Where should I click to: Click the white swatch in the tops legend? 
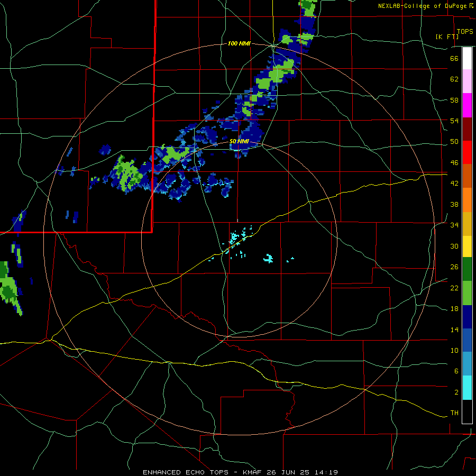coord(467,58)
